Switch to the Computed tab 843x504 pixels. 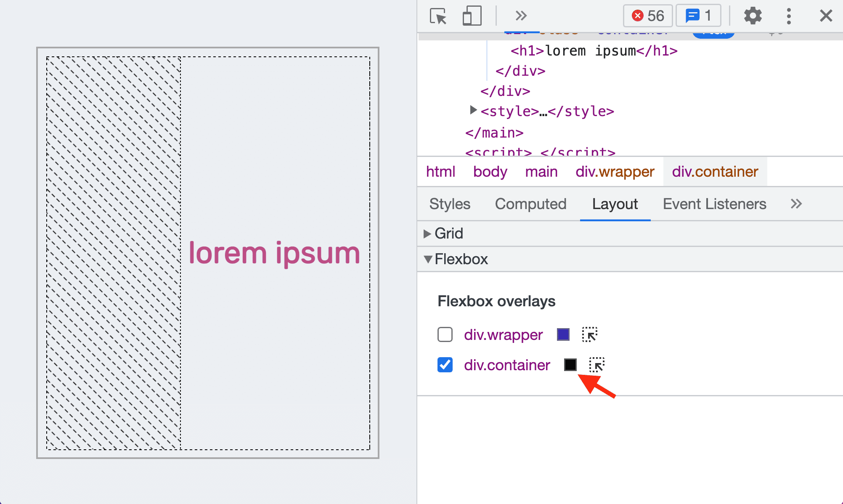point(531,203)
